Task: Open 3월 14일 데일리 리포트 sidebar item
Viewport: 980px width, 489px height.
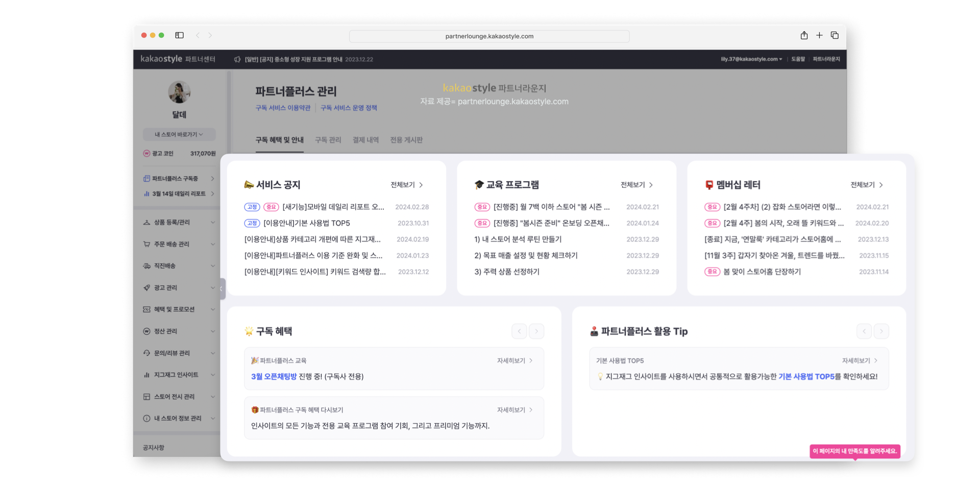Action: [x=179, y=194]
